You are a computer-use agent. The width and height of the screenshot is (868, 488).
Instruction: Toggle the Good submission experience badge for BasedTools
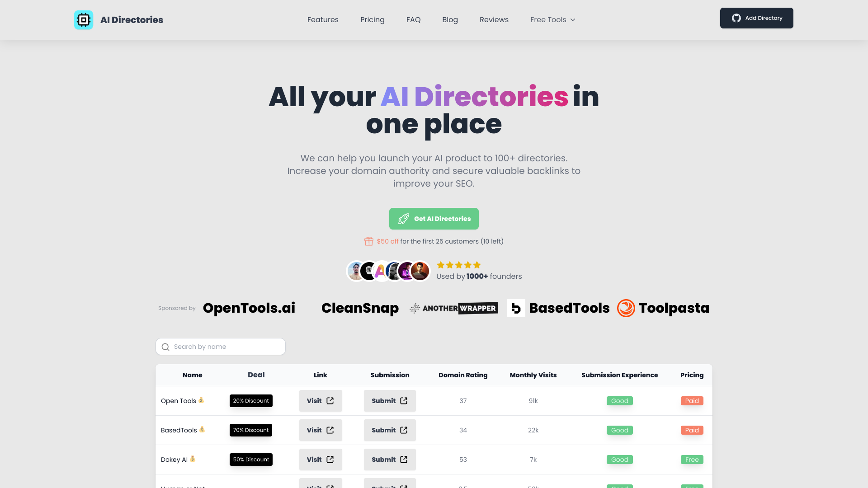click(x=619, y=430)
